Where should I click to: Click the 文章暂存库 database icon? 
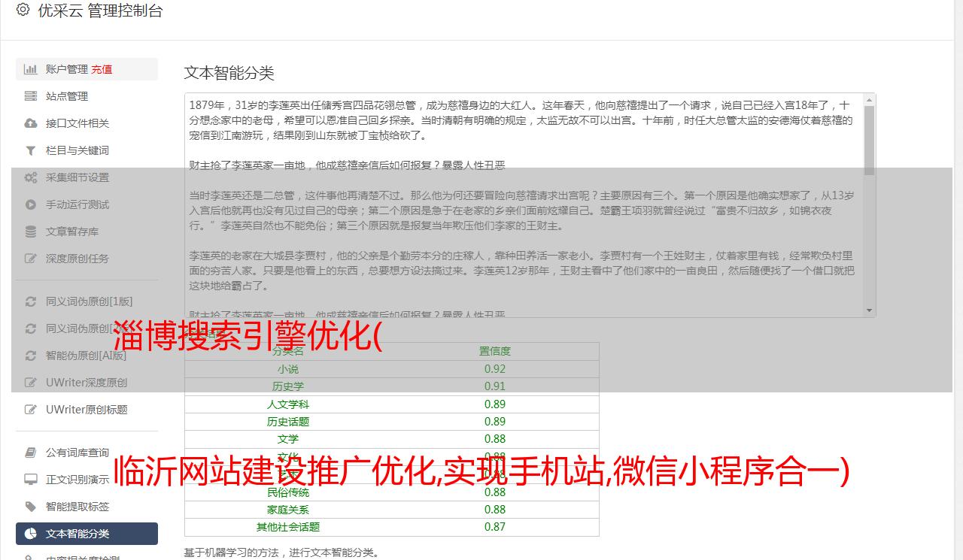(x=31, y=232)
